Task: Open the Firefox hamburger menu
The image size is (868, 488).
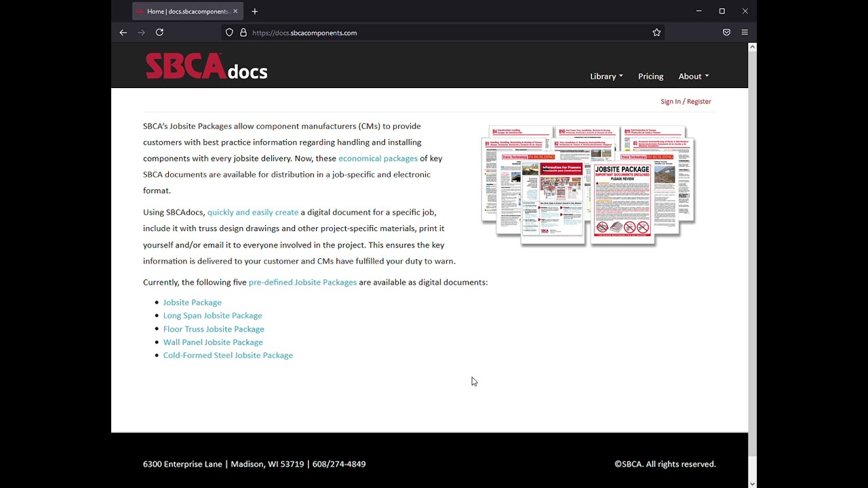Action: point(745,33)
